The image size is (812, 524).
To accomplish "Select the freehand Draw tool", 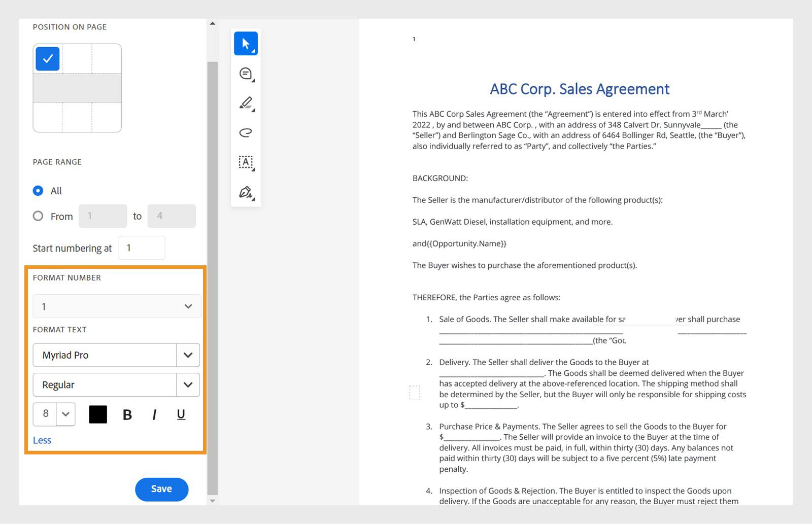I will [x=246, y=133].
